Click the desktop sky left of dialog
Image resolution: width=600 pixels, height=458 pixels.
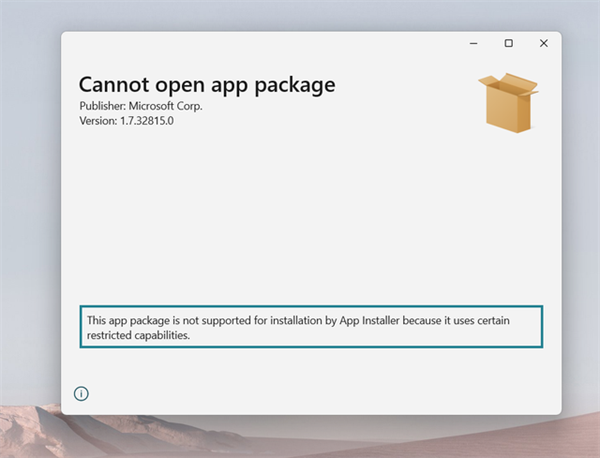[30, 200]
